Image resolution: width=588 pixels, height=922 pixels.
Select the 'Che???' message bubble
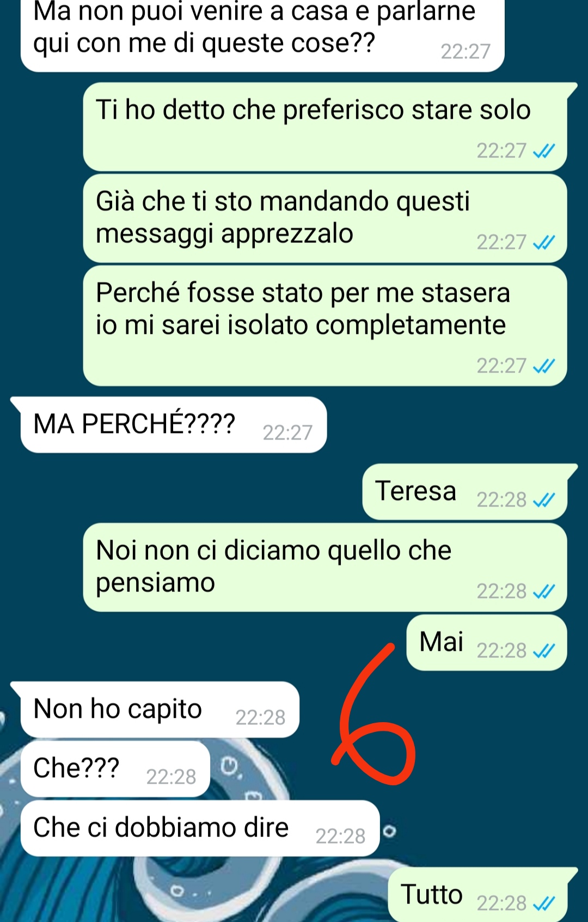[115, 769]
